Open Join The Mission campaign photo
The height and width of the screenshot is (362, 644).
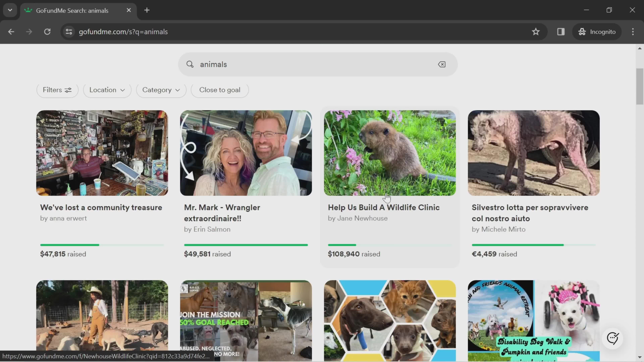pos(246,321)
